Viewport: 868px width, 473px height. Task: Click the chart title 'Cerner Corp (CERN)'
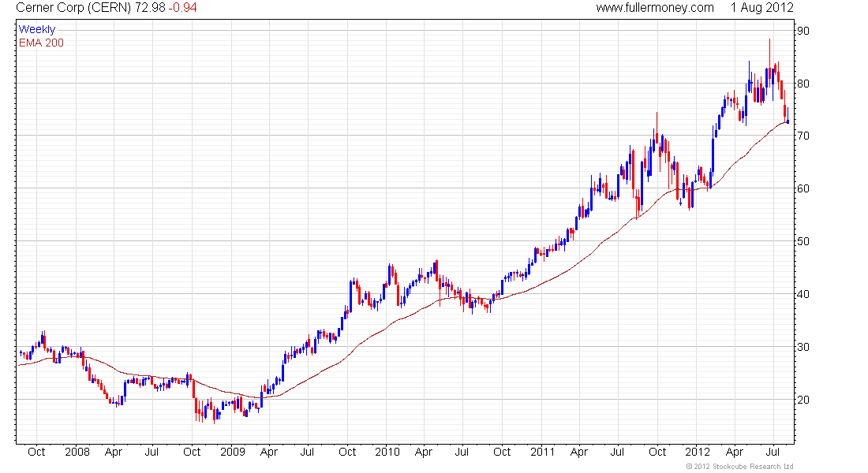73,8
